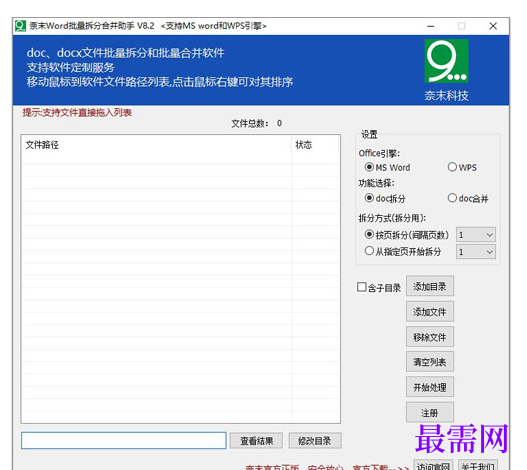Clear the list with 清空列表

point(430,362)
